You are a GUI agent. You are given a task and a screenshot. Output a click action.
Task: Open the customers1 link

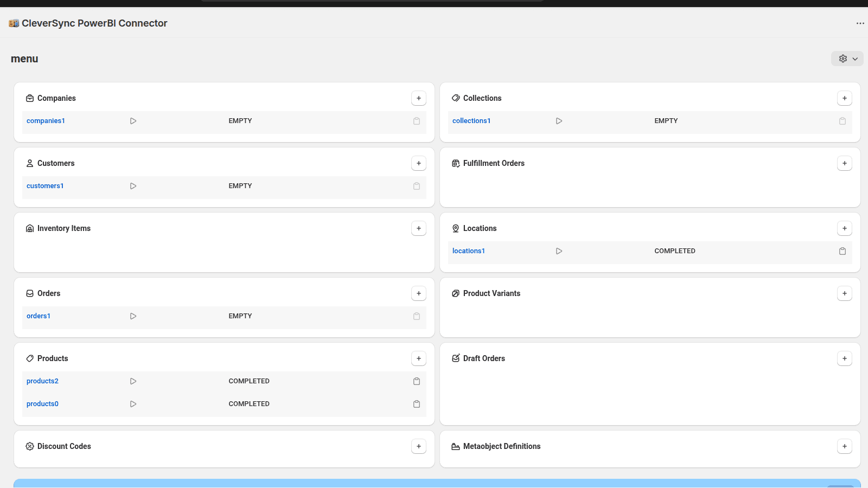click(45, 186)
